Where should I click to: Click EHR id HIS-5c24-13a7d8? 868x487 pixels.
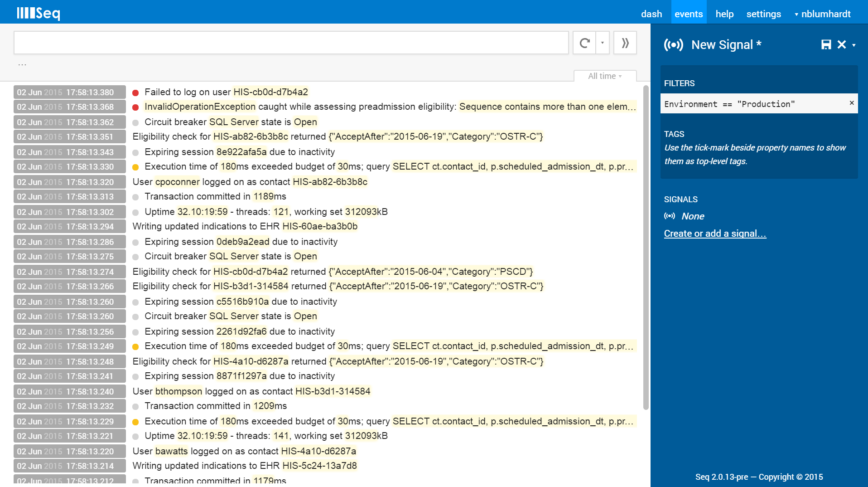click(x=319, y=466)
